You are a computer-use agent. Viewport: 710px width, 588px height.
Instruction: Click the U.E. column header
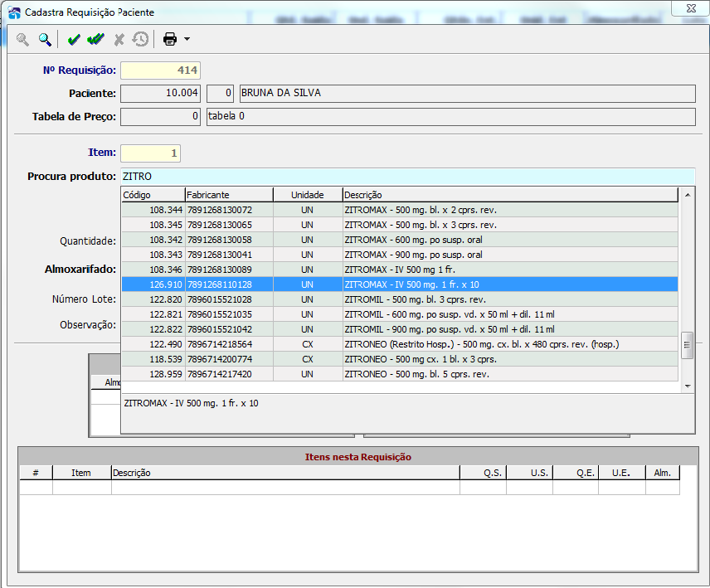622,473
